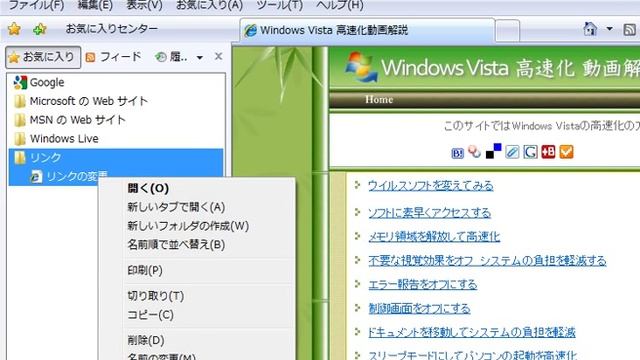This screenshot has height=360, width=640.
Task: Switch to お気に入り tab in panel
Action: (x=43, y=57)
